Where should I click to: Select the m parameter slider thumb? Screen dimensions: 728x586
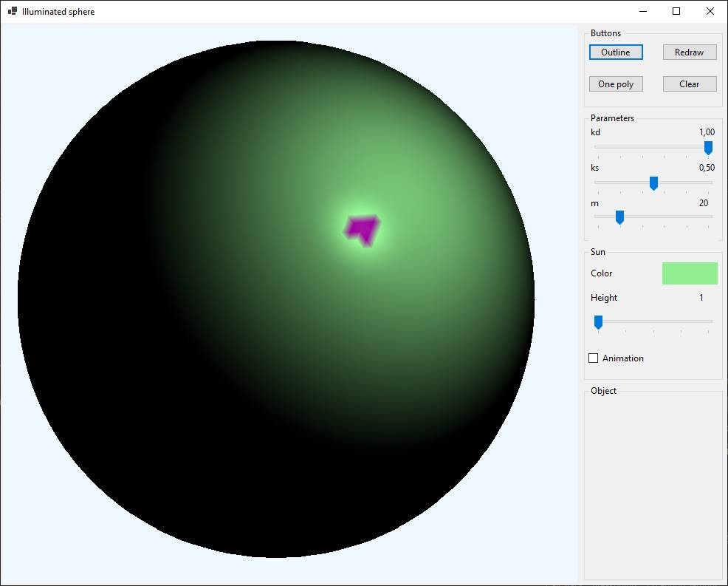coord(619,217)
